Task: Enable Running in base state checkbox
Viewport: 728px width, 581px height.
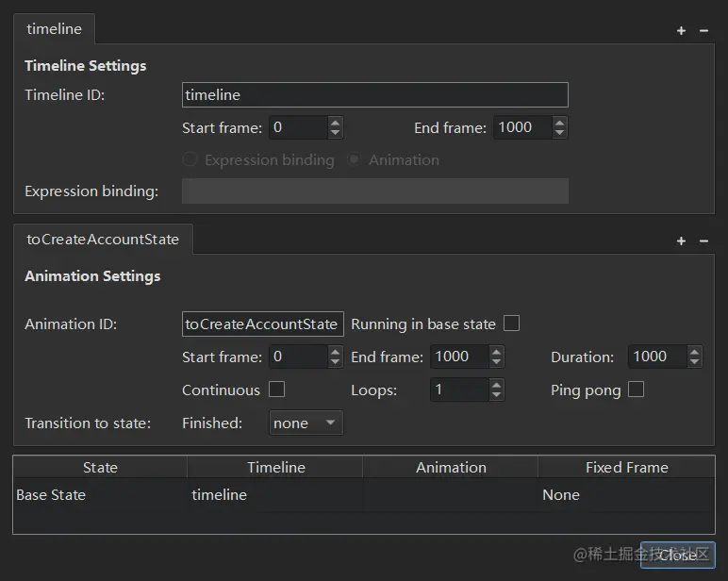Action: coord(512,324)
